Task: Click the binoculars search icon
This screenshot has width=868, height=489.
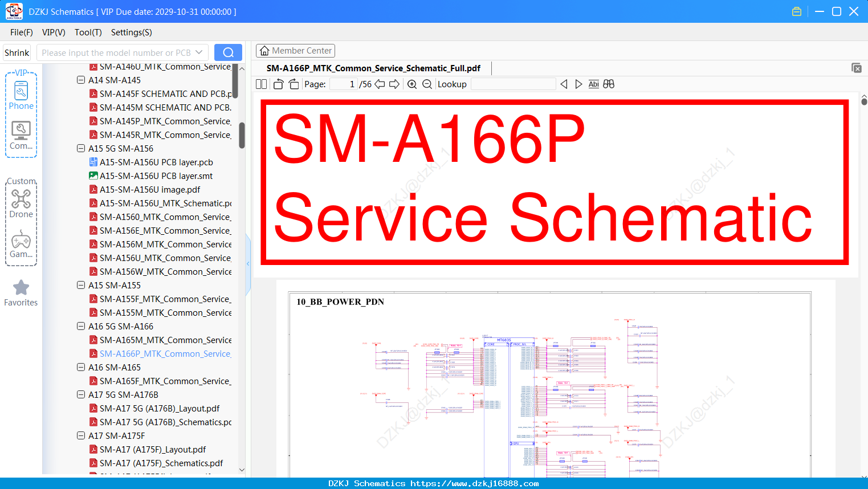Action: coord(609,84)
